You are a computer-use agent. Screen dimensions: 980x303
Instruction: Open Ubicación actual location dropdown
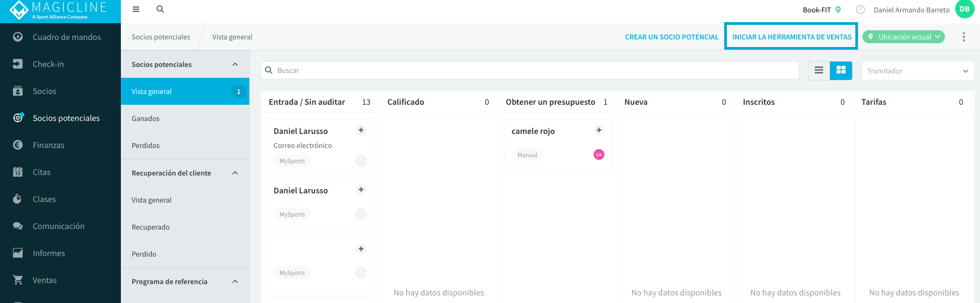[903, 37]
